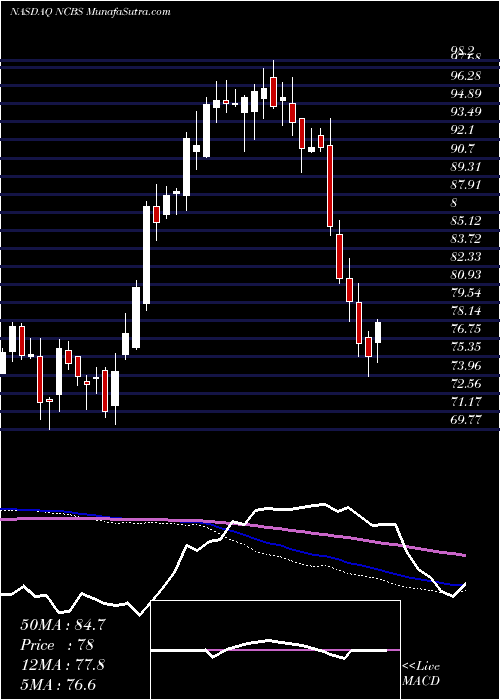Select the 96.28 price axis label

466,76
